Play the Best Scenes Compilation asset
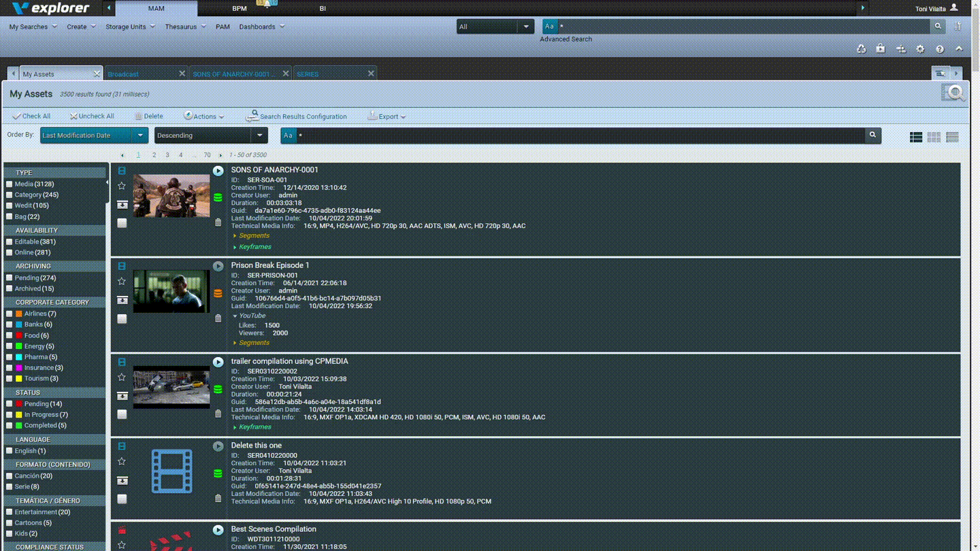Screen dimensions: 980x551 (x=218, y=530)
